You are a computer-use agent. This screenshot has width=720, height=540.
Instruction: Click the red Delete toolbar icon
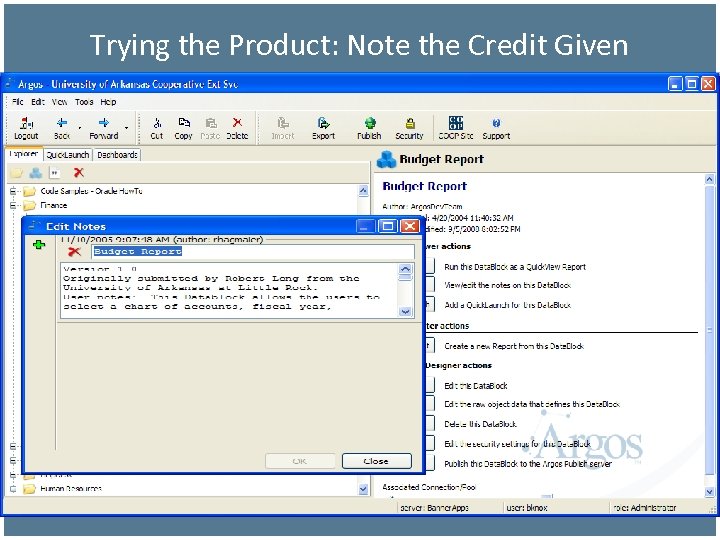tap(237, 123)
